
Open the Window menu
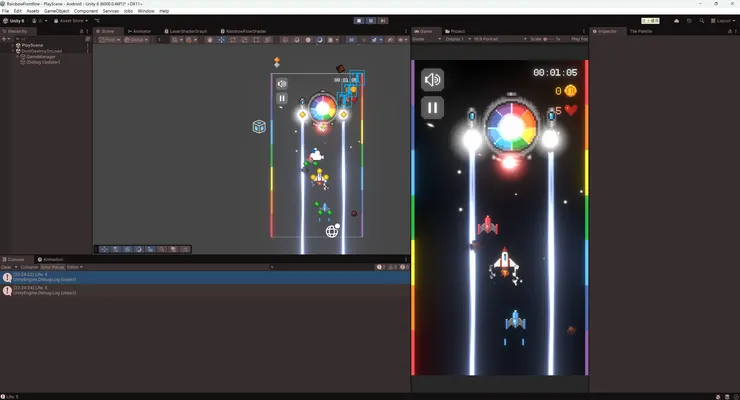[x=146, y=11]
